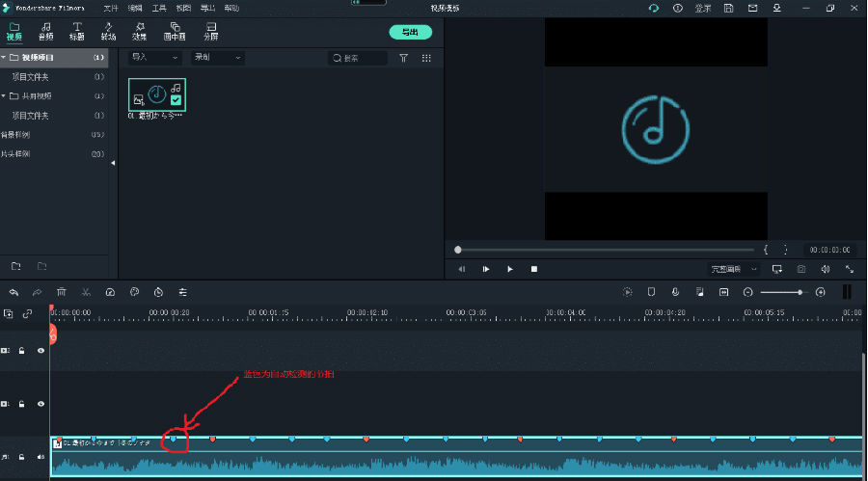Image resolution: width=868 pixels, height=481 pixels.
Task: Toggle the eye visibility on the top track
Action: pyautogui.click(x=41, y=351)
